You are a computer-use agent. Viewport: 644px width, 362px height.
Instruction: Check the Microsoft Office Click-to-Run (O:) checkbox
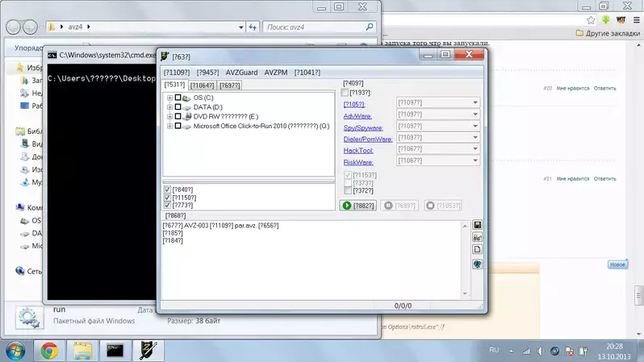pos(178,126)
